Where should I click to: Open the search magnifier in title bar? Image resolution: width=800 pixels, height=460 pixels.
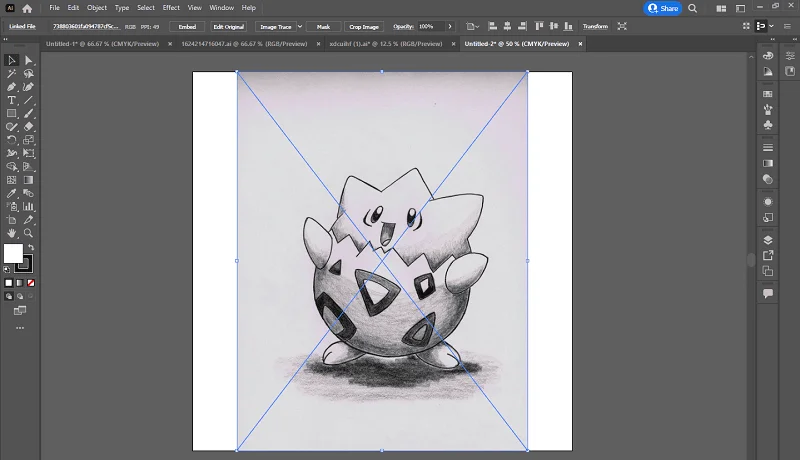pyautogui.click(x=692, y=8)
